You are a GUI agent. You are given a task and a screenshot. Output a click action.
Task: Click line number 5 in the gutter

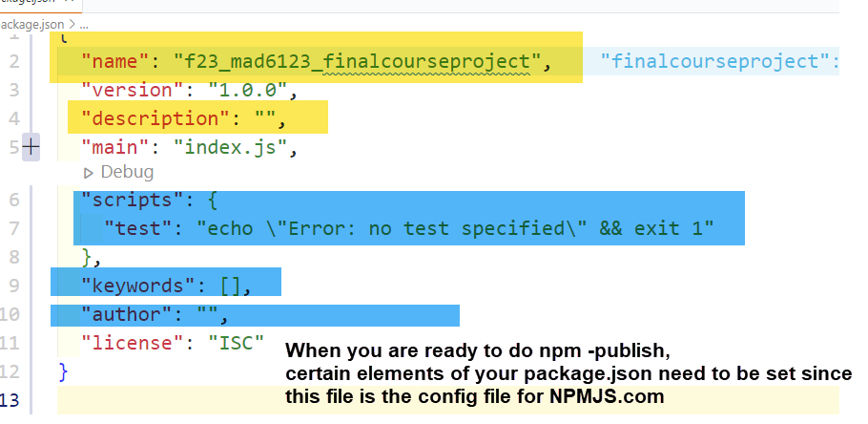tap(13, 148)
